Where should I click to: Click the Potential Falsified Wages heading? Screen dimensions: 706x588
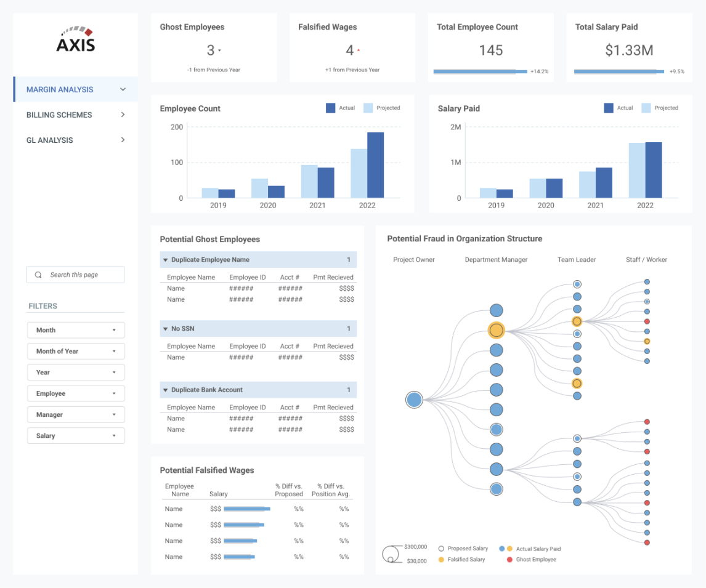click(x=206, y=470)
